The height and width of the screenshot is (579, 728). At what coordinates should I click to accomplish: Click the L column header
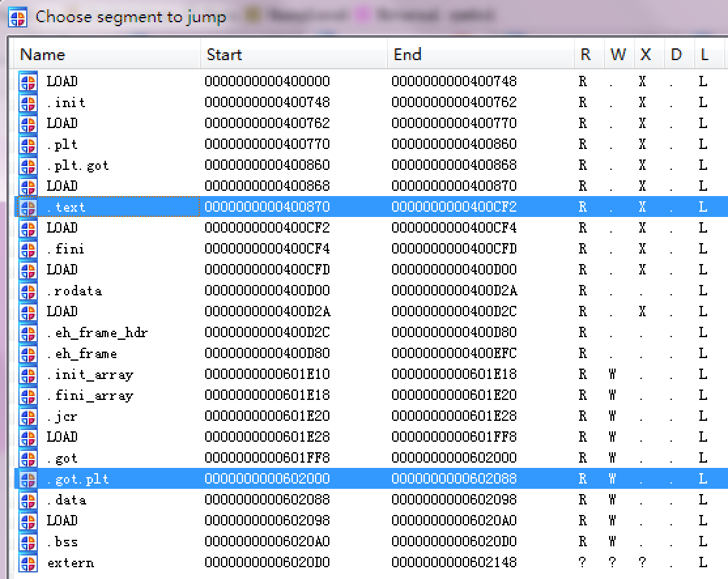pyautogui.click(x=710, y=54)
